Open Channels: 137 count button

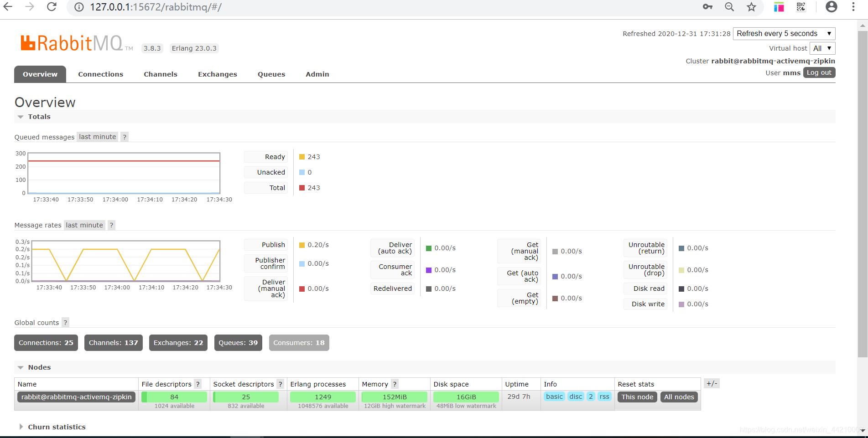[x=114, y=343]
